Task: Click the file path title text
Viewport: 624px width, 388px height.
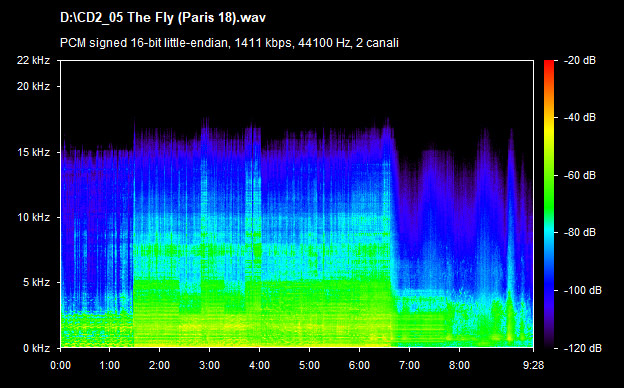Action: coord(163,18)
